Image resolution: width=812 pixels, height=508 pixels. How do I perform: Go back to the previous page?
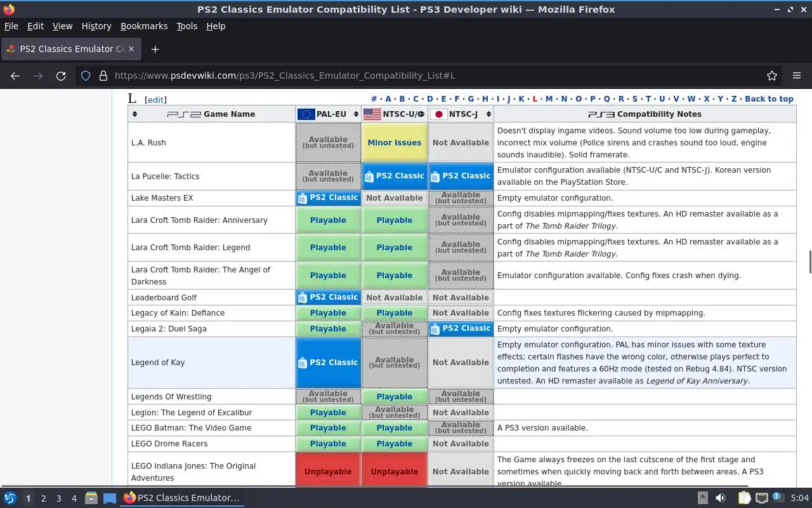[x=15, y=76]
